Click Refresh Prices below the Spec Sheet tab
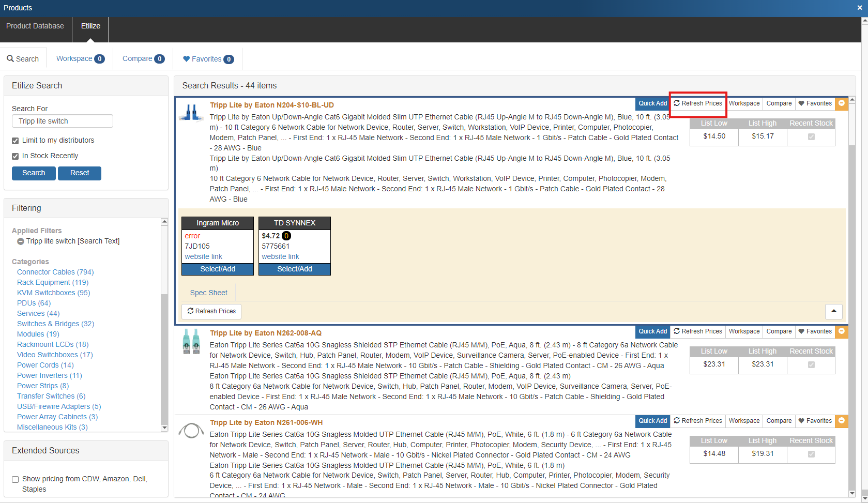 pos(211,311)
